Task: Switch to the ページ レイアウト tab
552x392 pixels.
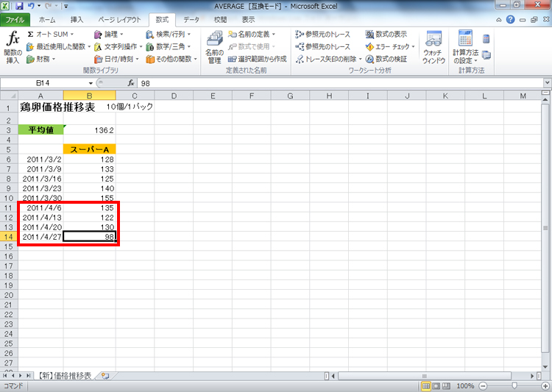Action: (119, 20)
